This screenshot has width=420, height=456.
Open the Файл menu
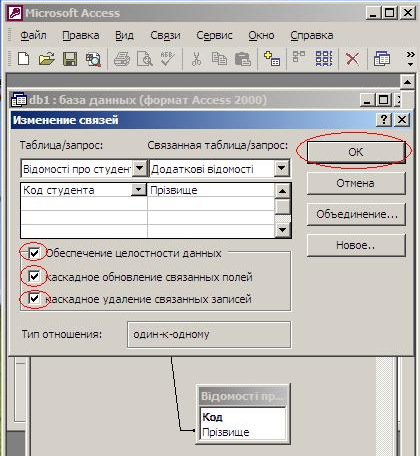(x=33, y=35)
